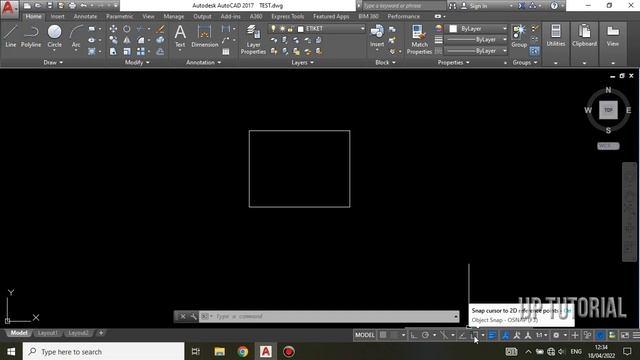Choose the Rectangular Array tool
Viewport: 640px width, 360px height.
click(x=141, y=51)
